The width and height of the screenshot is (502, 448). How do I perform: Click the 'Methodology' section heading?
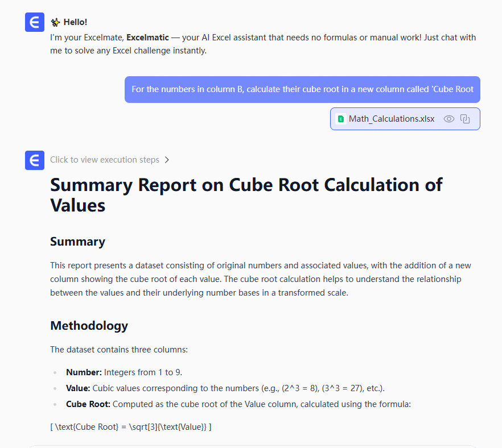[x=89, y=325]
